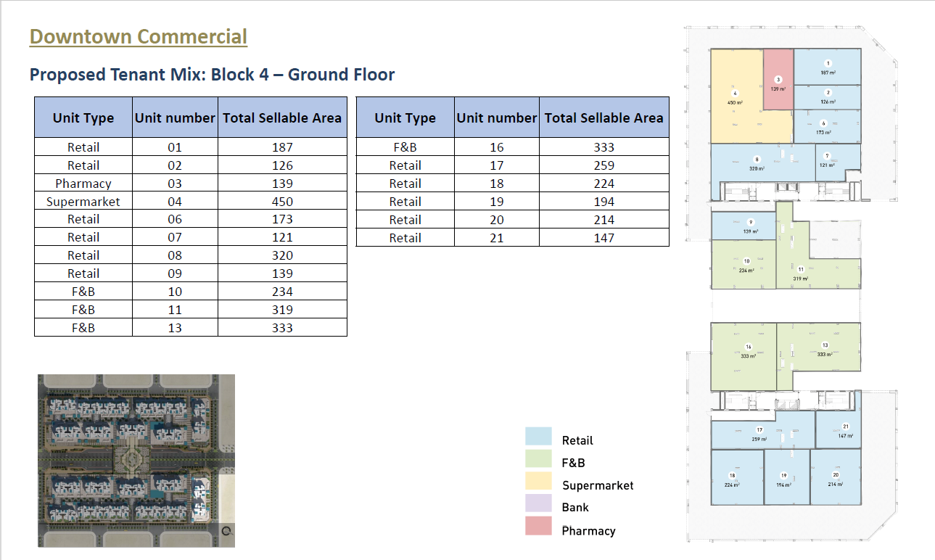This screenshot has width=935, height=560.
Task: Select unit 6 on the floor plan
Action: pyautogui.click(x=828, y=126)
